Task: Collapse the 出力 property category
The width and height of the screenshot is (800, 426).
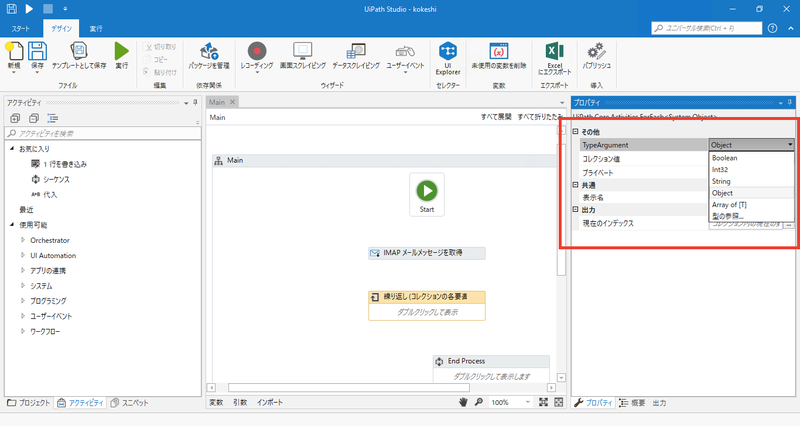Action: (576, 209)
